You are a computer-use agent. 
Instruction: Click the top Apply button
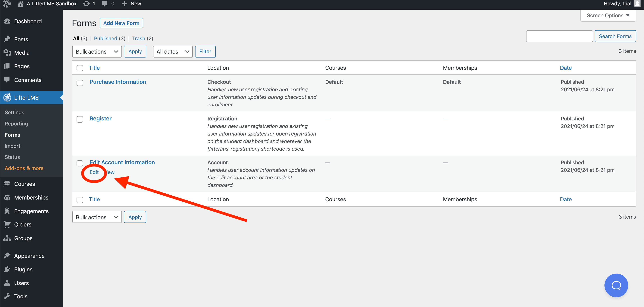tap(135, 52)
